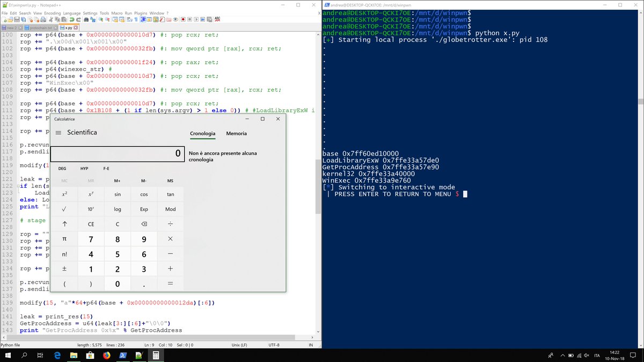Toggle the up-arrow second function key
The image size is (644, 362).
click(64, 224)
